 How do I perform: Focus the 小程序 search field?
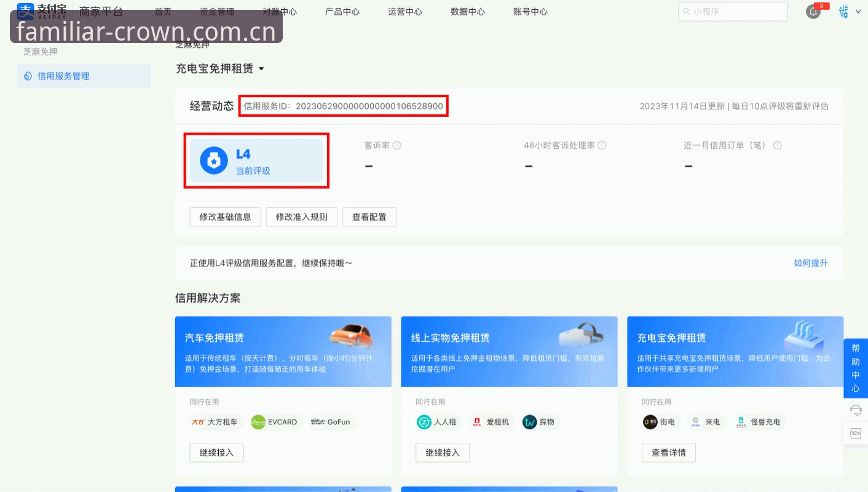pyautogui.click(x=733, y=12)
